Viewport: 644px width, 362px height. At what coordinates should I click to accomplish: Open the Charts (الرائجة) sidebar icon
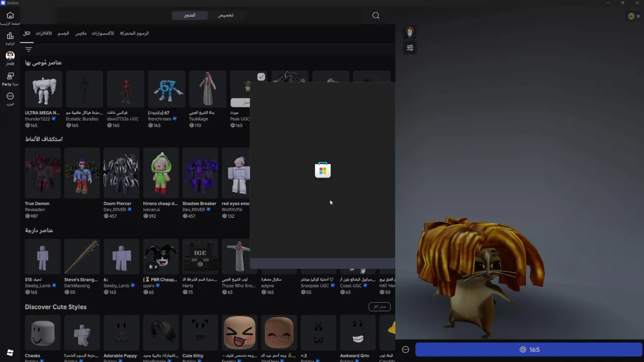pos(10,36)
